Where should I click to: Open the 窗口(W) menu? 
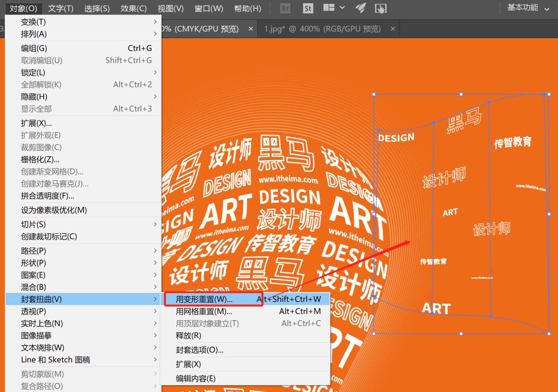pos(209,8)
